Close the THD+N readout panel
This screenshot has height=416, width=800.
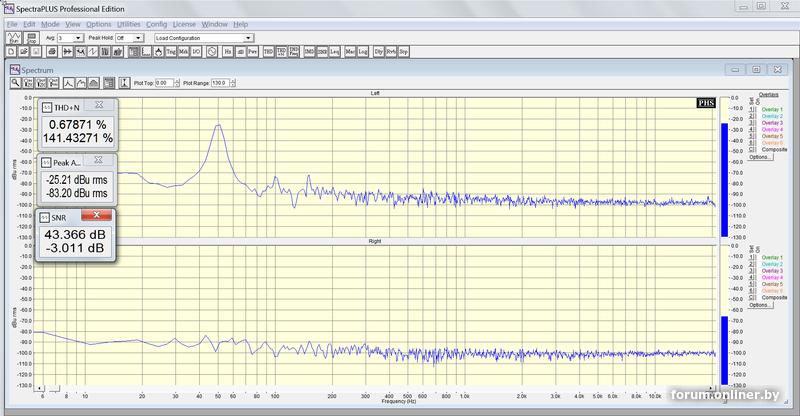(x=99, y=105)
